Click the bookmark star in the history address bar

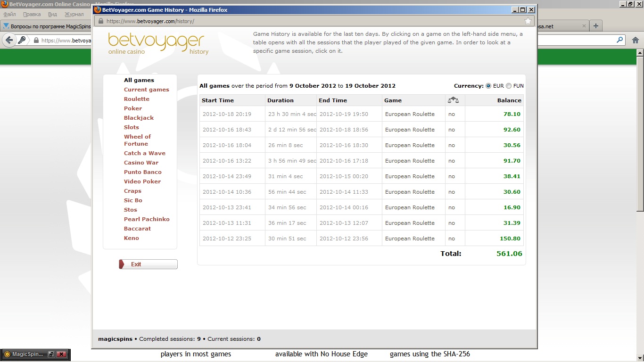point(528,21)
